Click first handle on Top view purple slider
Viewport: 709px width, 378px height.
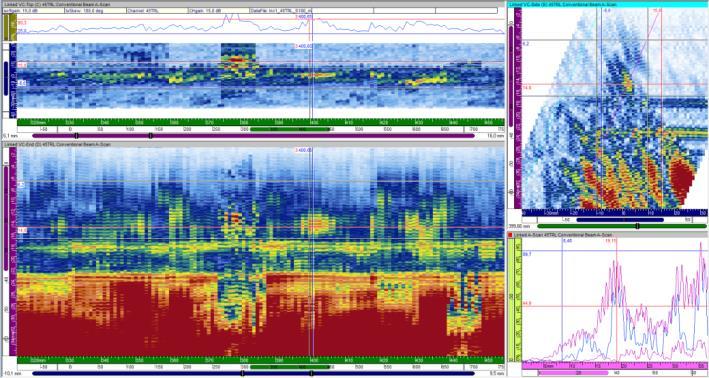[76, 135]
